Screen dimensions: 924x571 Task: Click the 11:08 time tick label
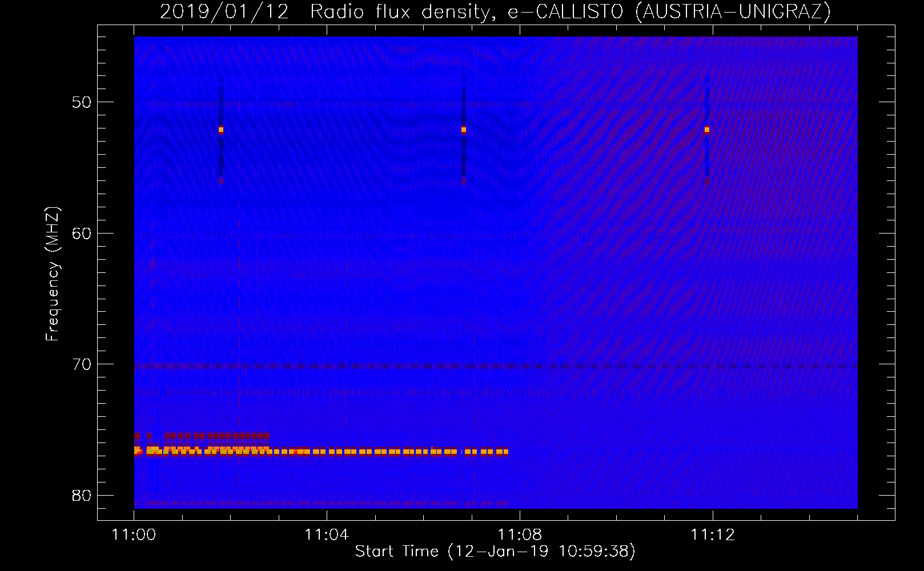pyautogui.click(x=520, y=535)
